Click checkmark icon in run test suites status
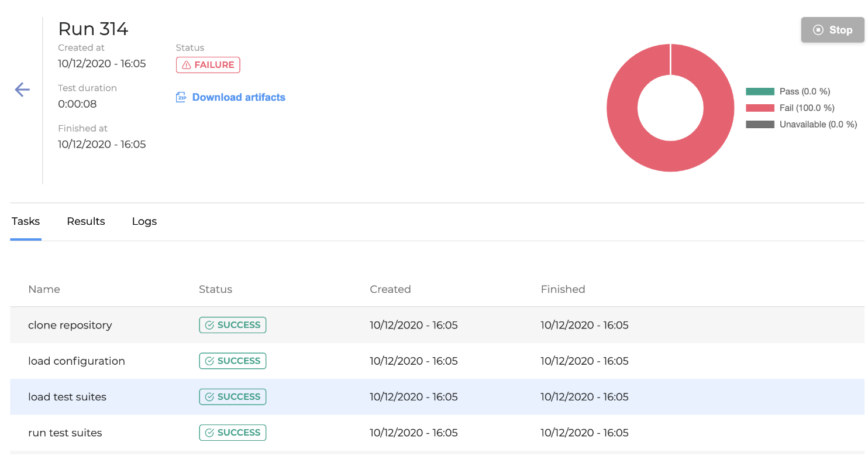The image size is (868, 459). click(x=209, y=433)
